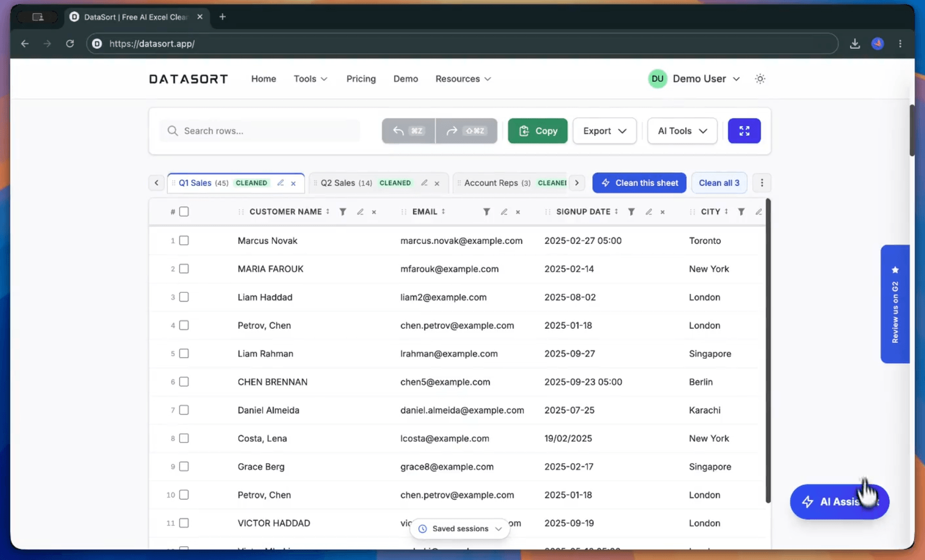
Task: Open the Demo User account dropdown
Action: (694, 79)
